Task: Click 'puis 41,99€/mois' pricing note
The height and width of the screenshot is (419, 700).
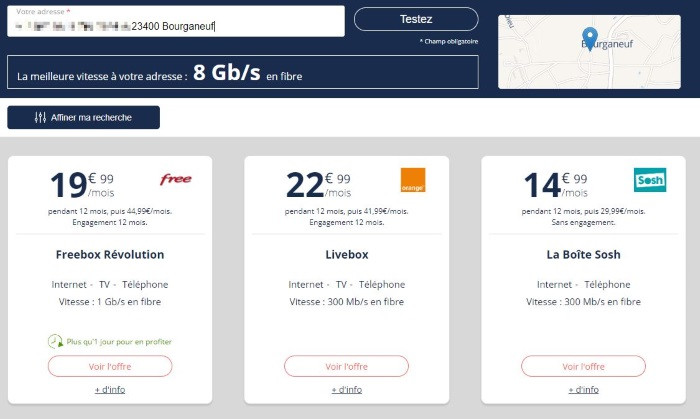Action: 378,212
